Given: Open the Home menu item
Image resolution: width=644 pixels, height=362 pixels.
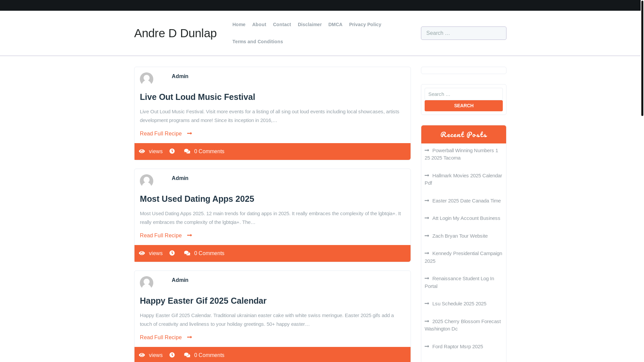Looking at the screenshot, I should 239,24.
